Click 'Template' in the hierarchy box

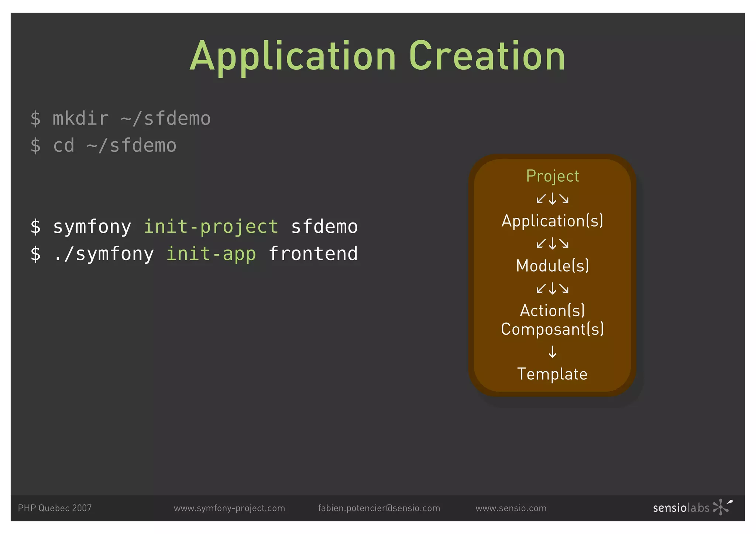pyautogui.click(x=552, y=374)
